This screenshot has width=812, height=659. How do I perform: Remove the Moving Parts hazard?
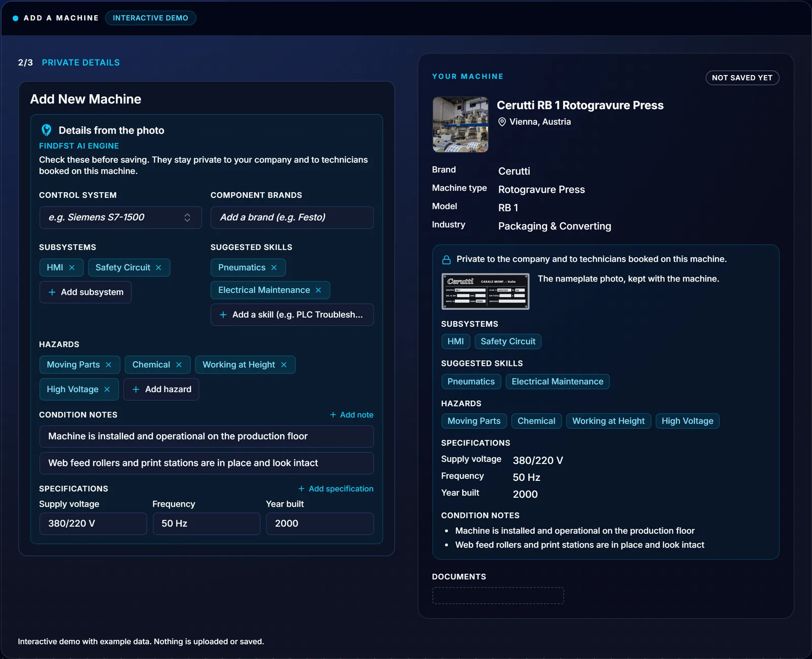pyautogui.click(x=108, y=365)
